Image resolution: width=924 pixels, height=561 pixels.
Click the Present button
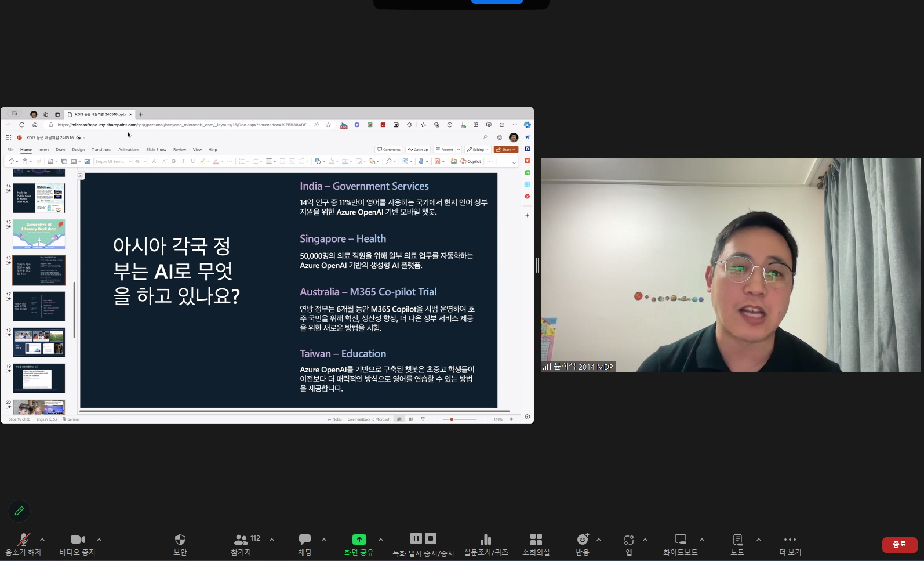point(445,150)
